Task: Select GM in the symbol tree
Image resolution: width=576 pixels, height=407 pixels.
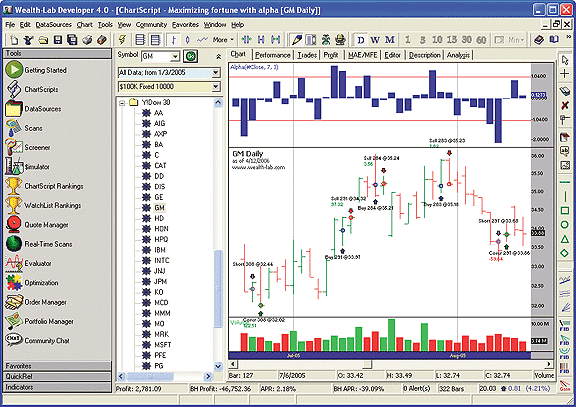Action: tap(159, 208)
